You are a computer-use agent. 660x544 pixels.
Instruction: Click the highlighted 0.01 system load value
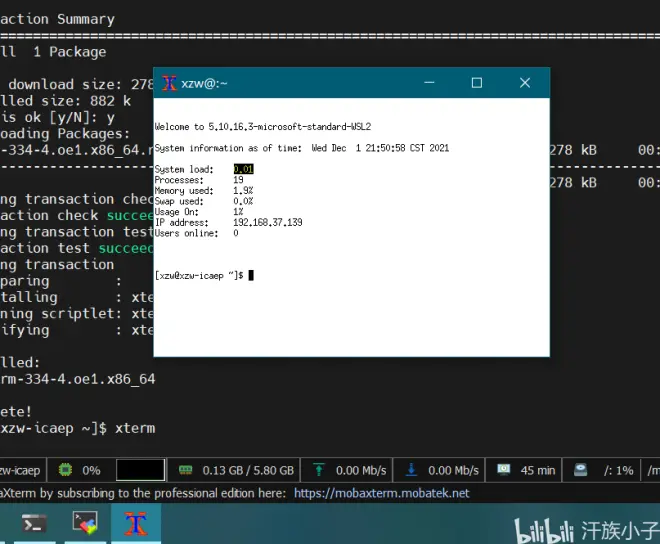tap(244, 169)
